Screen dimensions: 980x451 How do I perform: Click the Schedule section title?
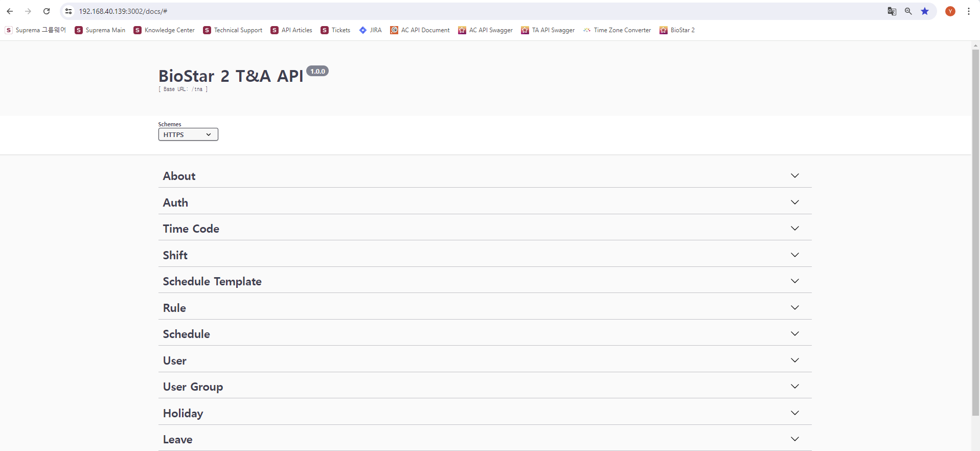coord(187,334)
